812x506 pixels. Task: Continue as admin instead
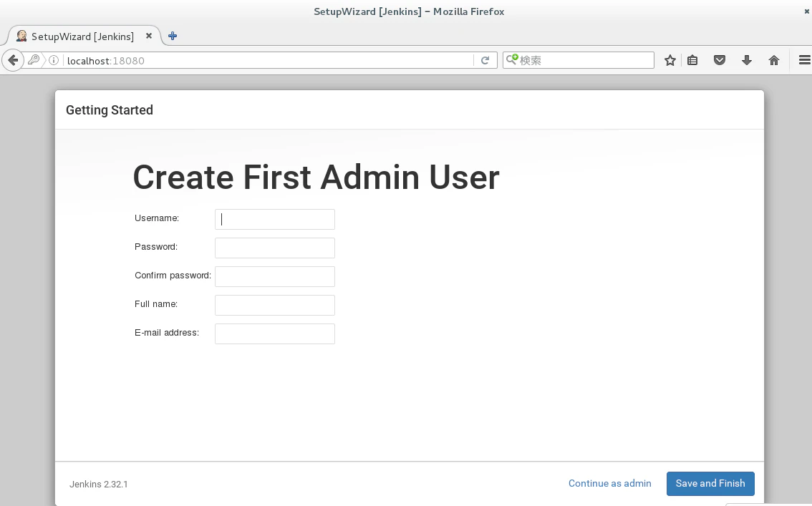tap(609, 483)
